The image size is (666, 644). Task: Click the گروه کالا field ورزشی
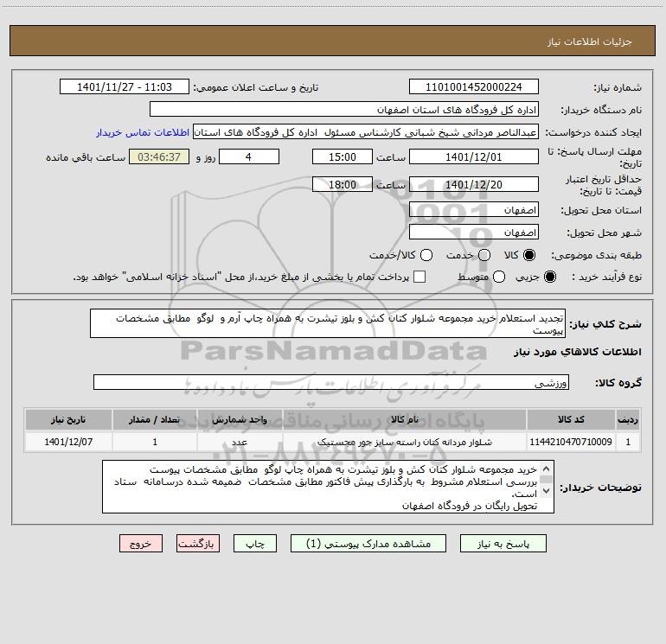(x=331, y=382)
